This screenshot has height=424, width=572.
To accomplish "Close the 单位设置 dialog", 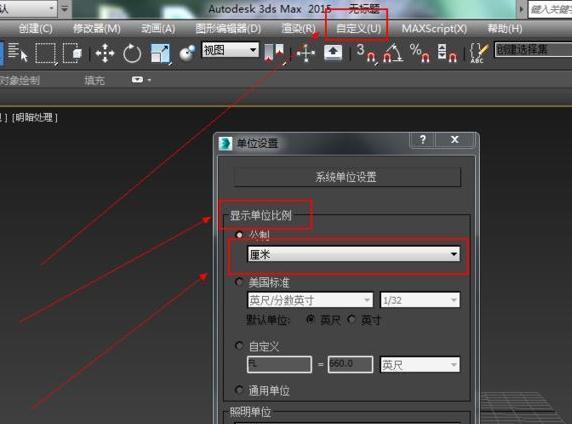I will (455, 139).
